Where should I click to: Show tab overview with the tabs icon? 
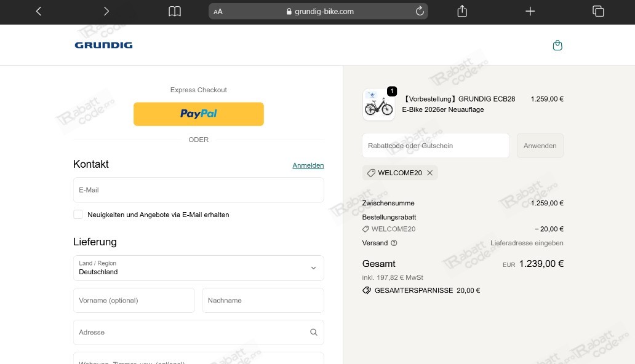[597, 11]
